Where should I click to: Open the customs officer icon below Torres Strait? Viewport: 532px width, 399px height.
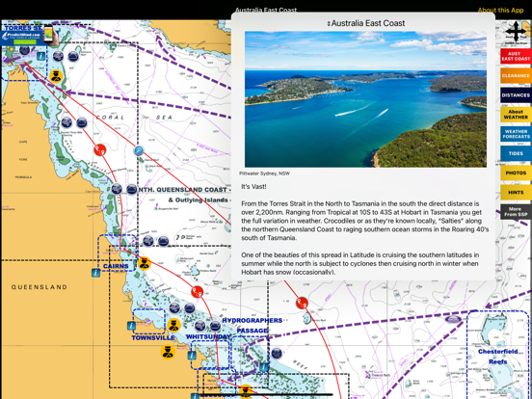[56, 76]
